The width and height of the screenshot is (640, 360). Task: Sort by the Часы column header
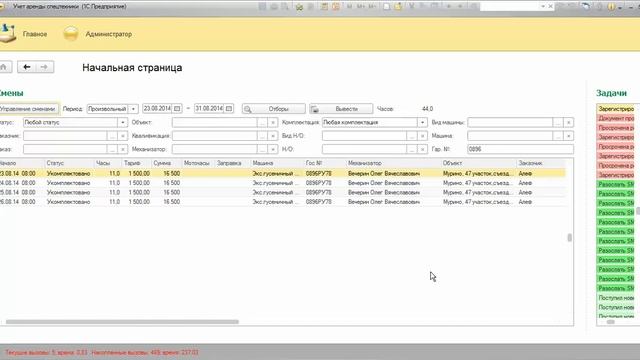108,163
